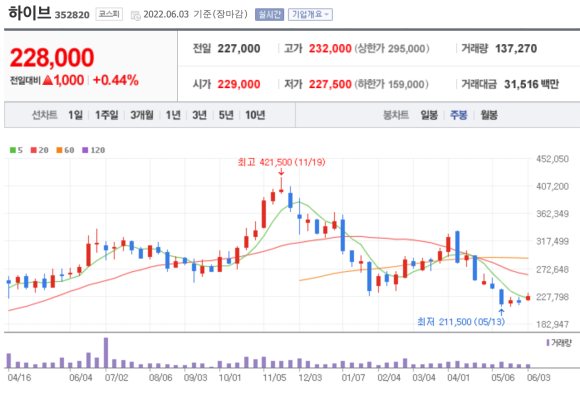Click the 고가 value 232,000
Image resolution: width=580 pixels, height=395 pixels.
click(330, 48)
